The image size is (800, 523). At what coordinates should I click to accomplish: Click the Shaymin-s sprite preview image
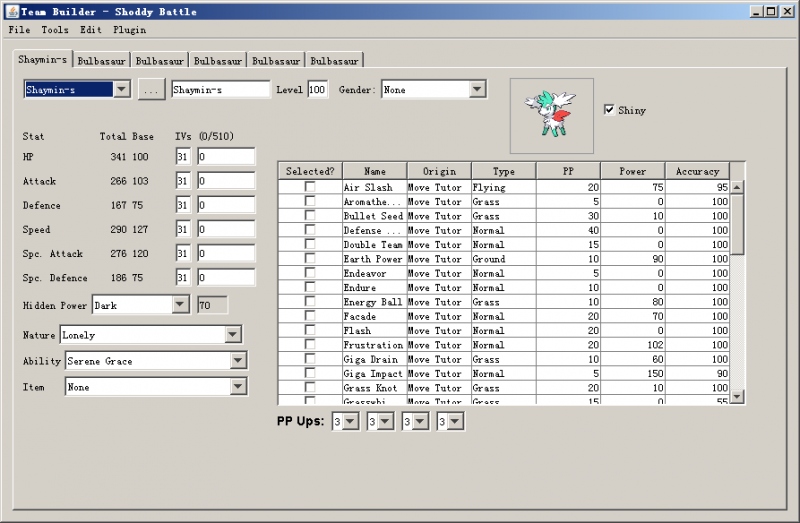pyautogui.click(x=552, y=116)
